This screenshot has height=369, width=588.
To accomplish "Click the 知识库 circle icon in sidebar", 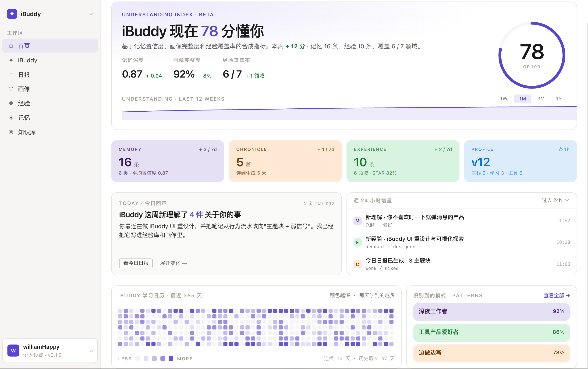I will pos(11,132).
